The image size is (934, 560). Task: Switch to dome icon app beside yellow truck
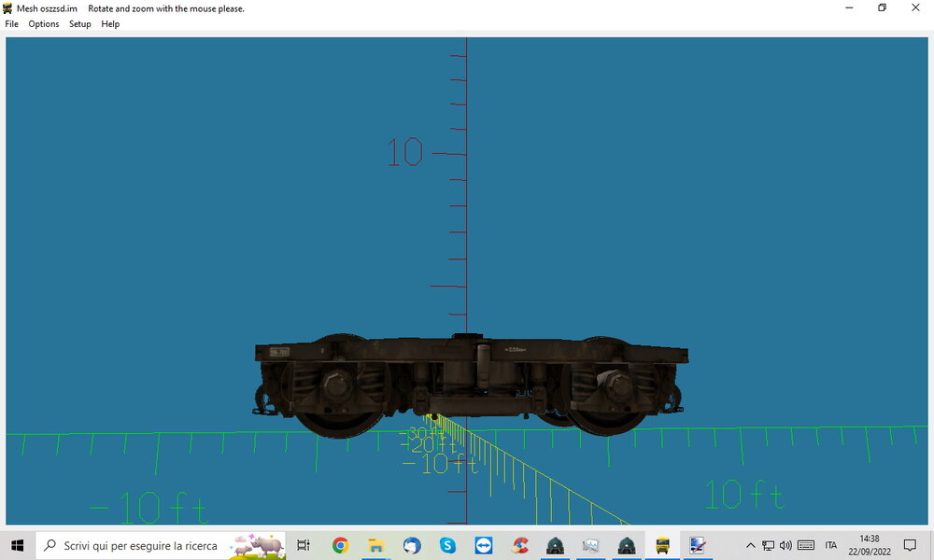click(627, 545)
